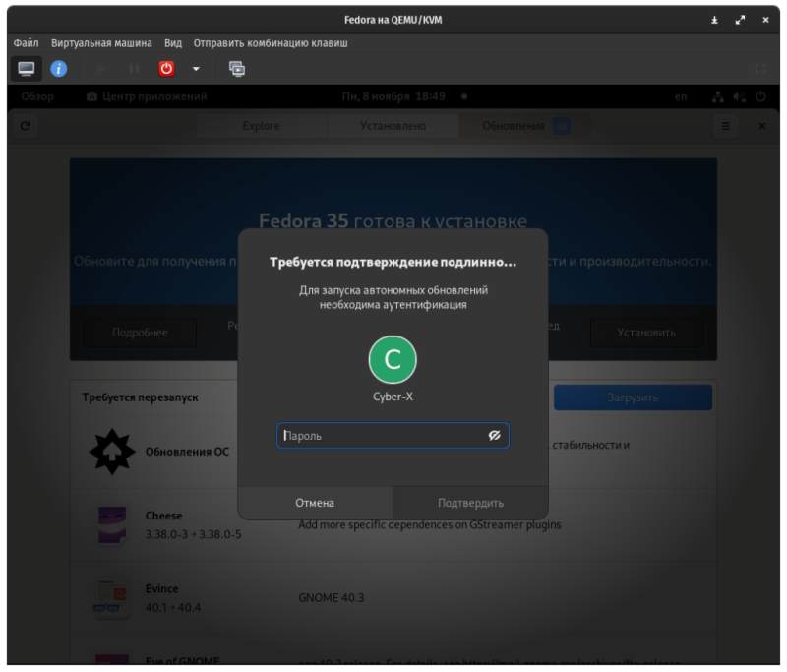Click the GNOME 40.3 description text
The width and height of the screenshot is (787, 672).
coord(332,598)
